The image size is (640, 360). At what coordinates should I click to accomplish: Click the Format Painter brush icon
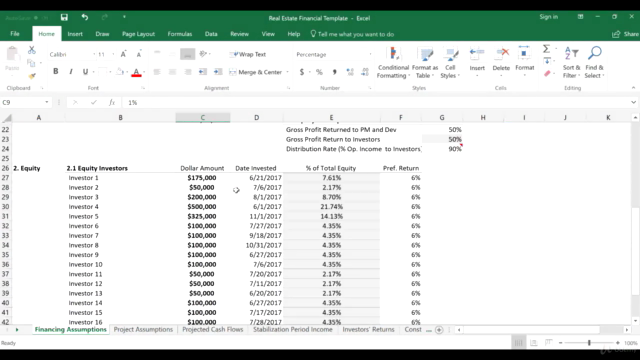click(32, 76)
